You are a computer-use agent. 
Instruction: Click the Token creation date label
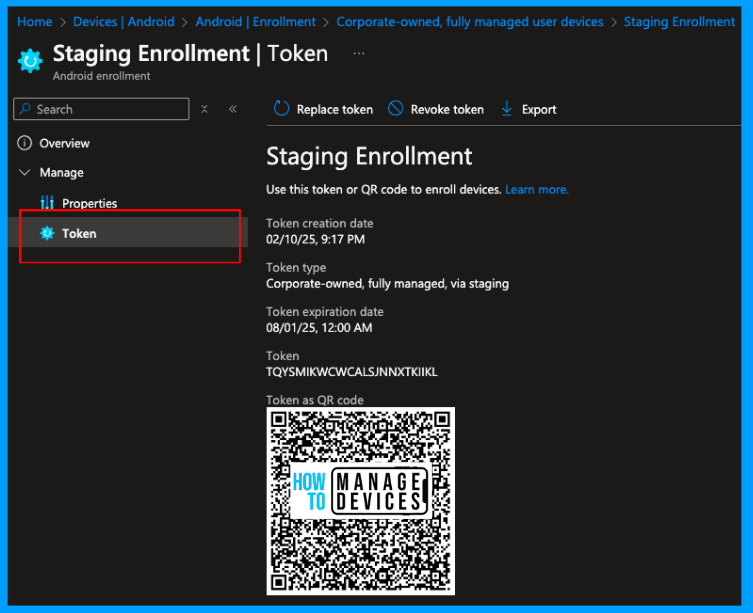tap(319, 223)
